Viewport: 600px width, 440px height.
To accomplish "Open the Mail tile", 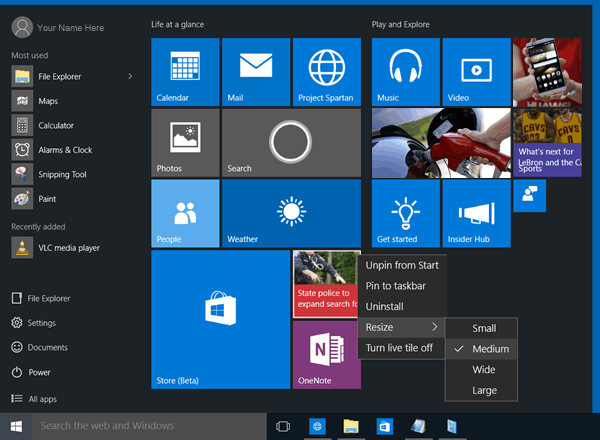I will tap(256, 72).
